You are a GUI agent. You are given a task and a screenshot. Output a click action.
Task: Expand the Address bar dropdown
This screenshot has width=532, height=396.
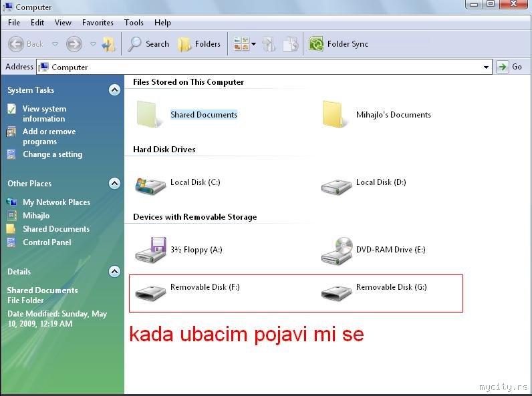(486, 67)
